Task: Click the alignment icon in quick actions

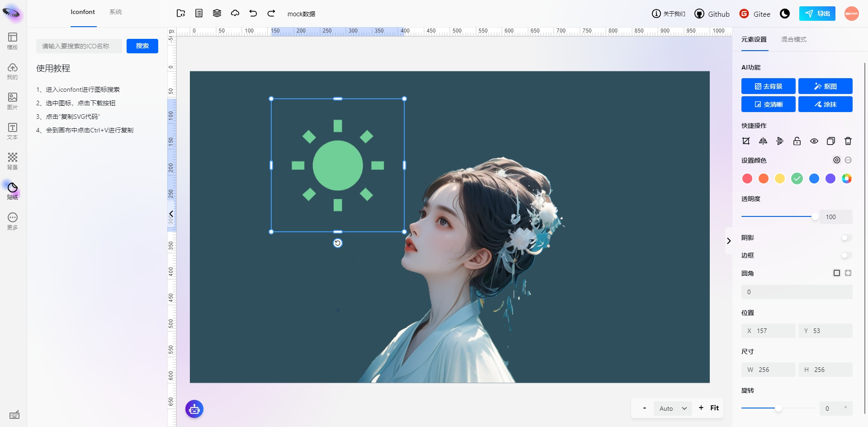Action: pyautogui.click(x=780, y=141)
